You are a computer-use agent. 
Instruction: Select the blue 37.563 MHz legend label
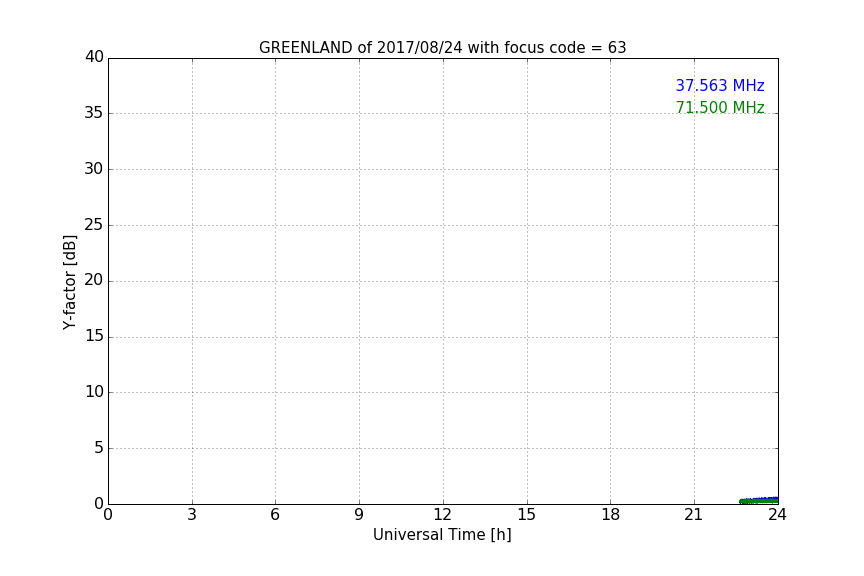point(720,86)
